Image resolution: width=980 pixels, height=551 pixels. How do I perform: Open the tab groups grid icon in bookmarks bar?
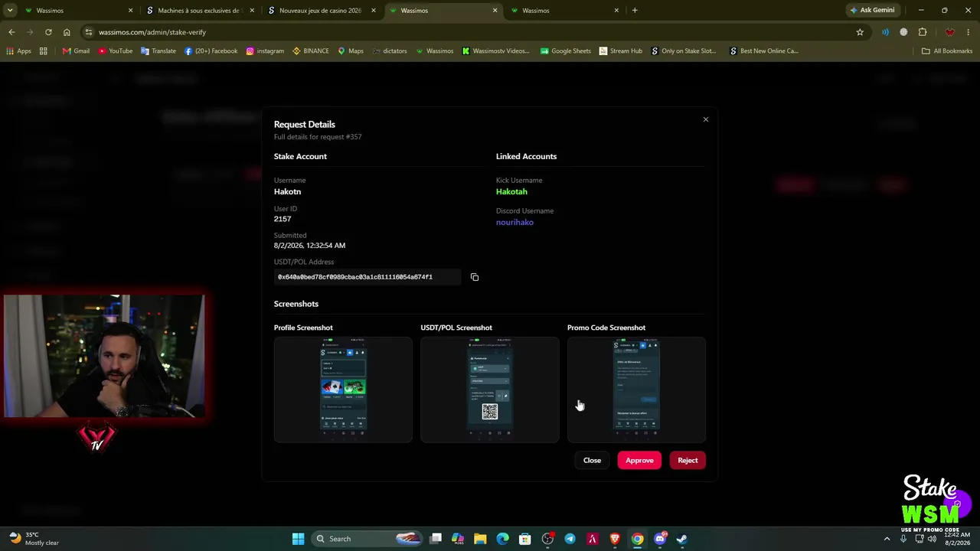tap(44, 51)
